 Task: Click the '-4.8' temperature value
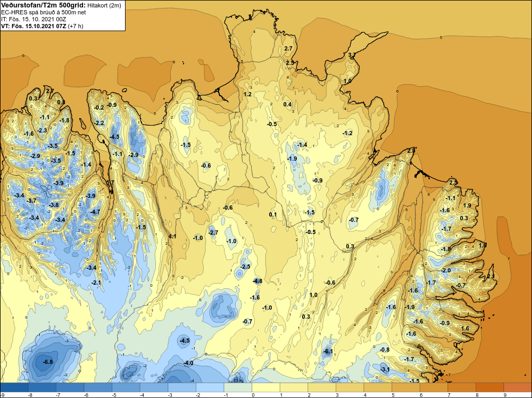point(257,281)
